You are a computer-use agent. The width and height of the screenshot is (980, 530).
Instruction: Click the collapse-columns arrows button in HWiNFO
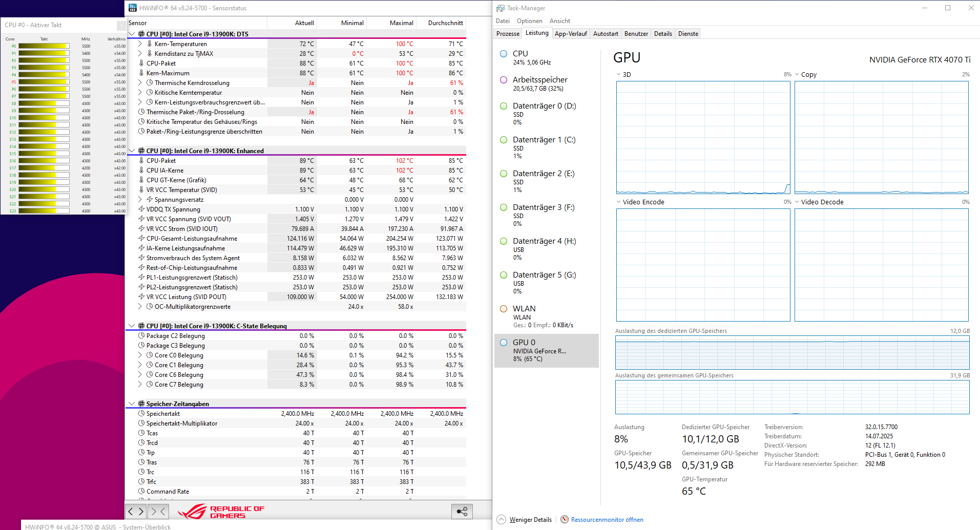click(158, 511)
